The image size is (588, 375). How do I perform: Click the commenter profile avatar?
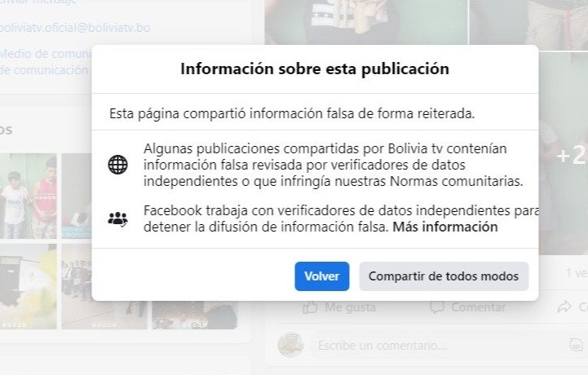[x=290, y=345]
